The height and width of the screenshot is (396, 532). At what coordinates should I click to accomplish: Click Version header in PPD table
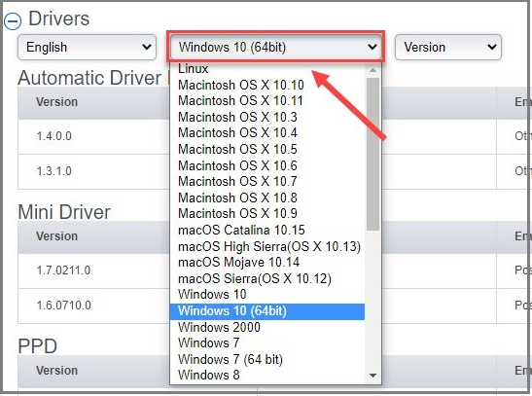[x=57, y=371]
